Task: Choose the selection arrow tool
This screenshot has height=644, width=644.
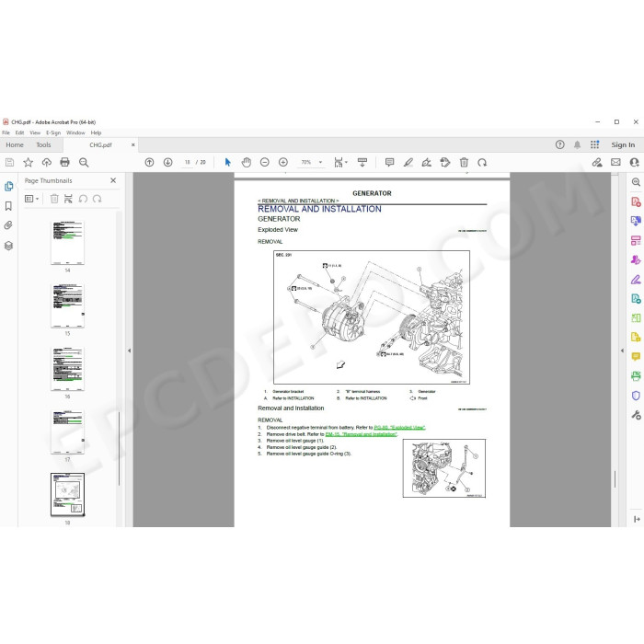Action: (228, 162)
